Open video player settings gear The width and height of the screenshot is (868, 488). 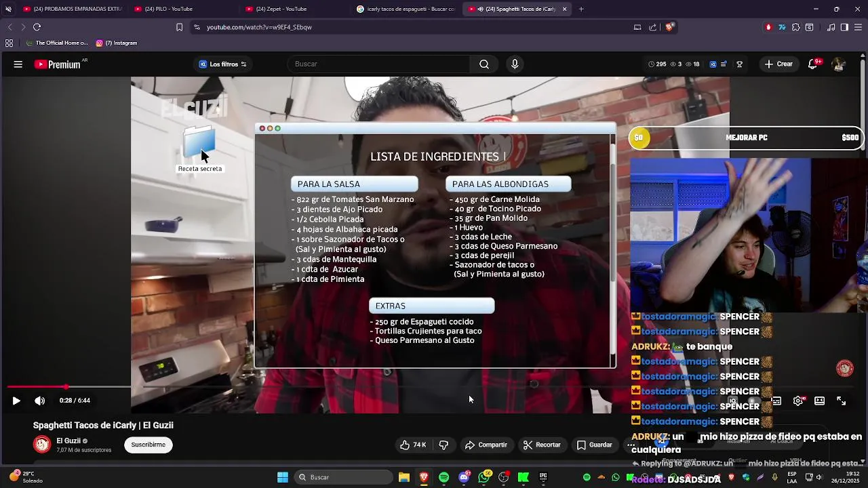point(798,401)
